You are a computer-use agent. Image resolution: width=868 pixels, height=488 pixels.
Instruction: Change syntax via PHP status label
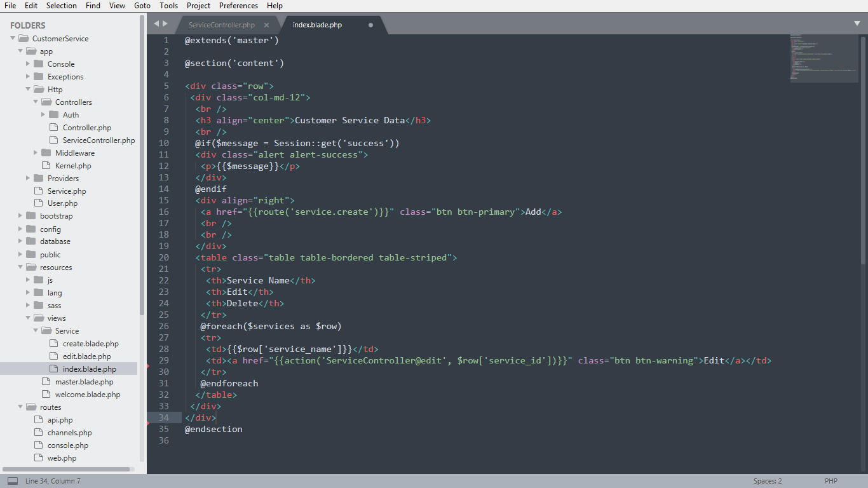click(x=831, y=481)
